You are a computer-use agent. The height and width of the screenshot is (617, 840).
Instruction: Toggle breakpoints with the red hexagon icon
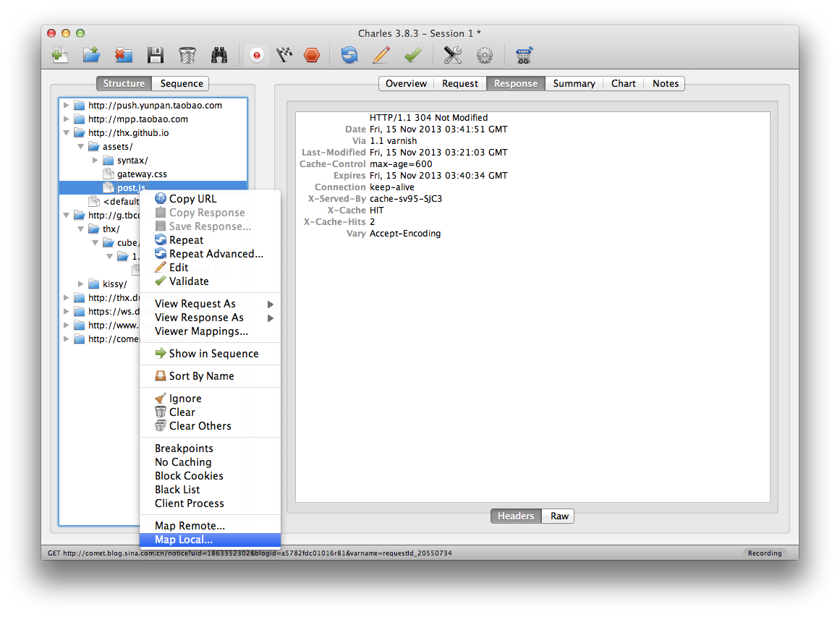(x=312, y=55)
